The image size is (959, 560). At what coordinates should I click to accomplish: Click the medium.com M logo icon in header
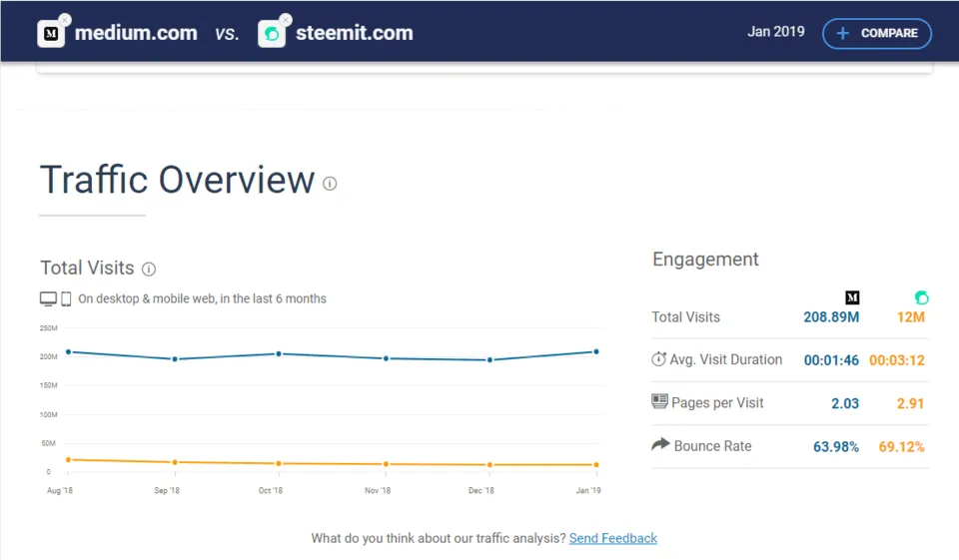pos(51,34)
